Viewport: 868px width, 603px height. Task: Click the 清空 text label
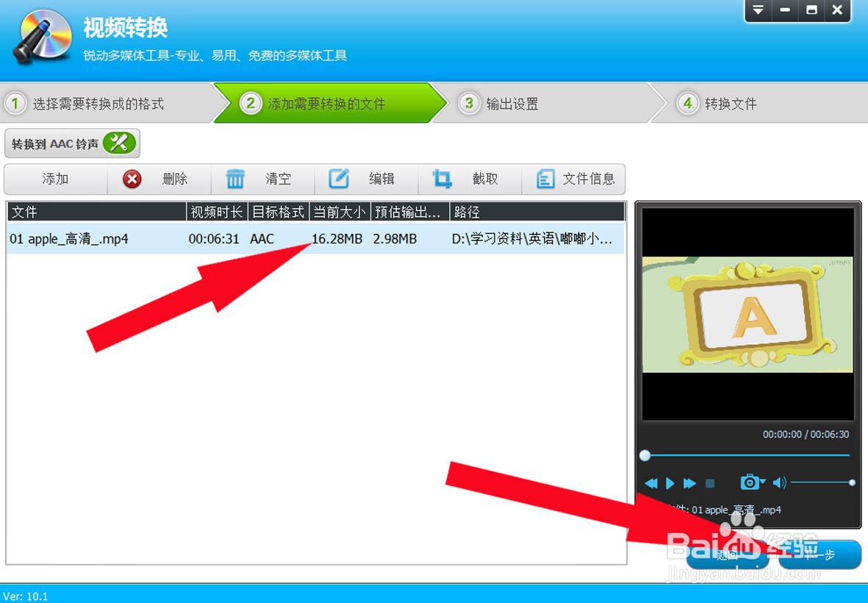click(278, 179)
